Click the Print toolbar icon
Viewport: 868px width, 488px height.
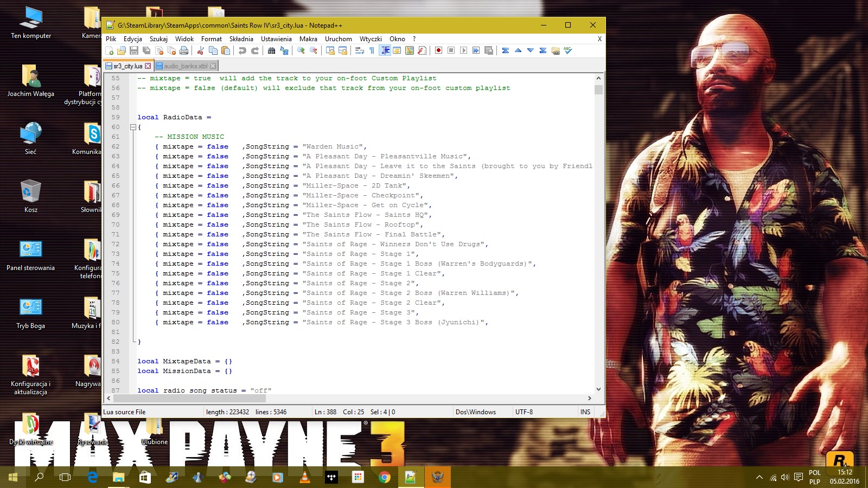[x=183, y=50]
